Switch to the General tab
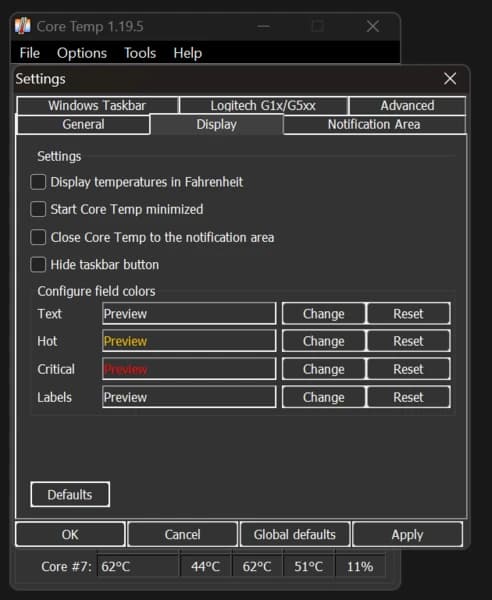Image resolution: width=492 pixels, height=600 pixels. click(x=83, y=124)
